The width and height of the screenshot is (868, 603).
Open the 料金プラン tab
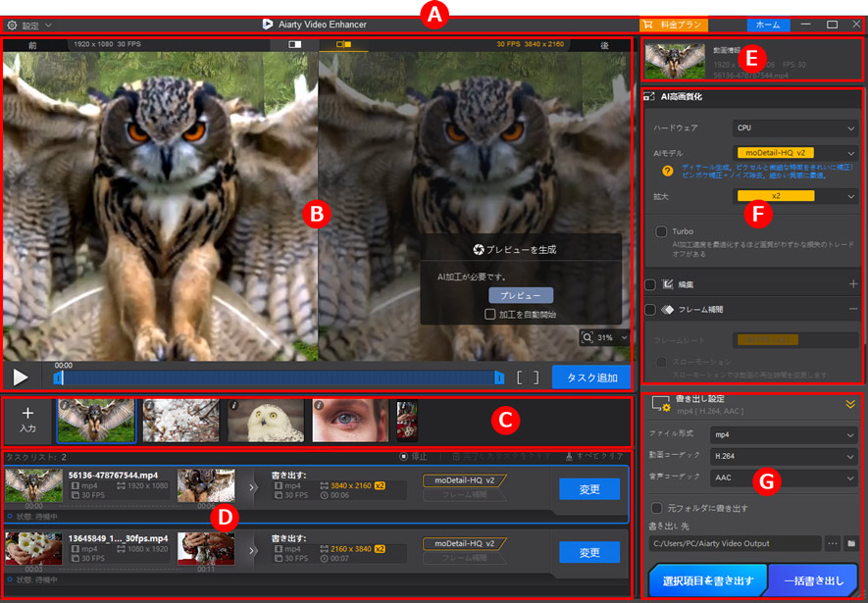pos(674,25)
